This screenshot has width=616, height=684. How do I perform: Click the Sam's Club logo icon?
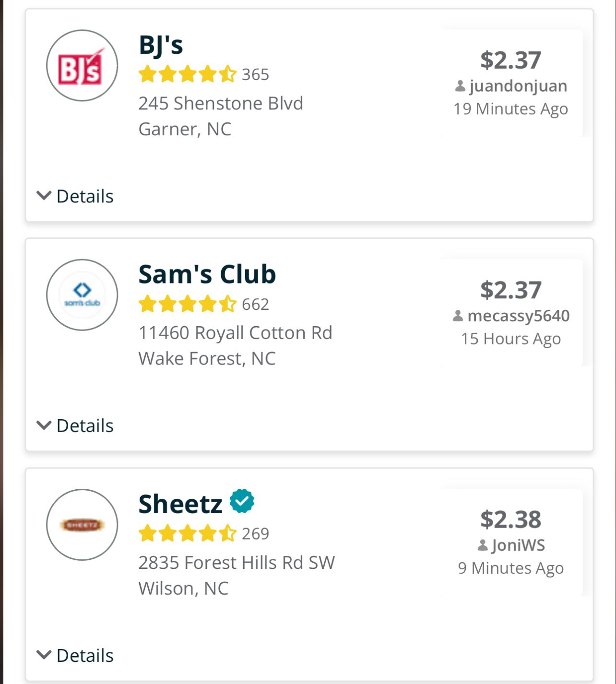(82, 295)
